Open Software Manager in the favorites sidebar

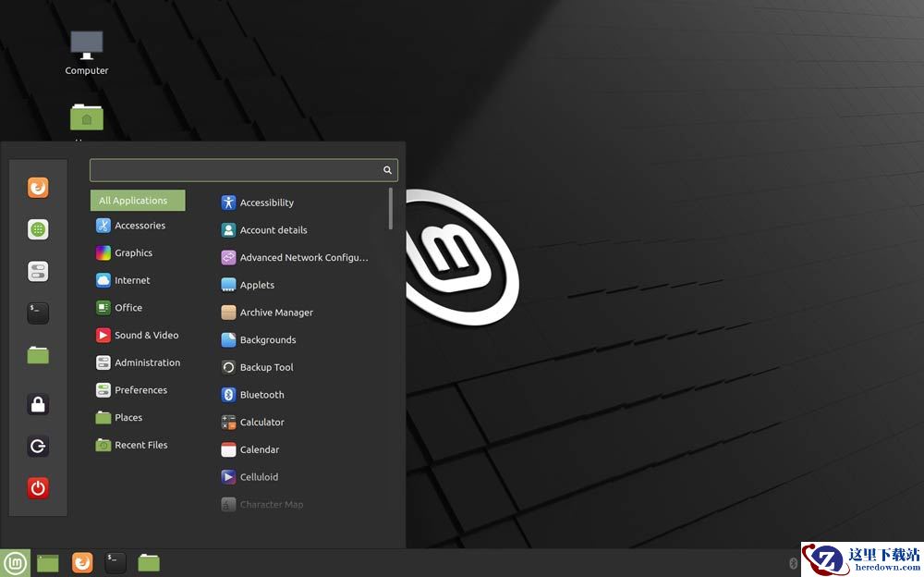pyautogui.click(x=38, y=229)
